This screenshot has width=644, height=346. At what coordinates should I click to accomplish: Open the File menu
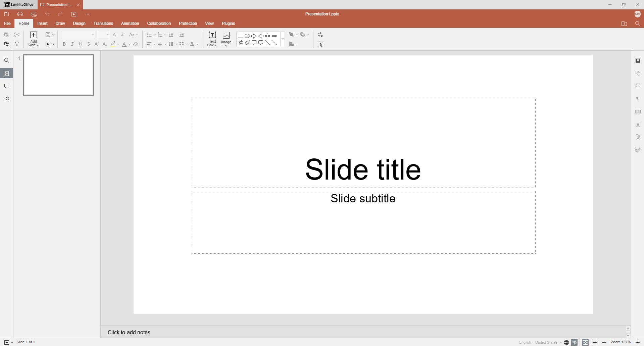tap(7, 23)
